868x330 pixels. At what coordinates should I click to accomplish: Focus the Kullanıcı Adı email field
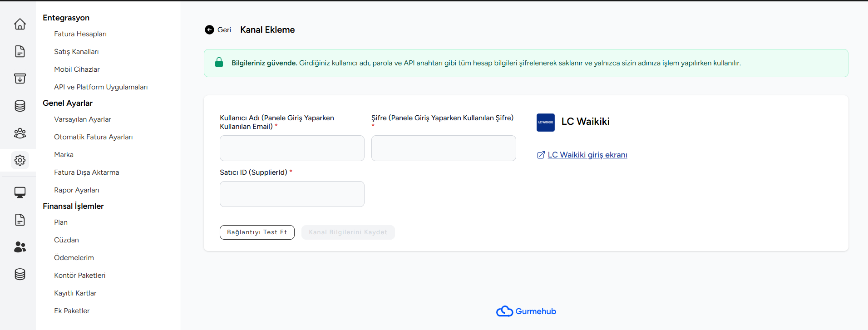292,148
